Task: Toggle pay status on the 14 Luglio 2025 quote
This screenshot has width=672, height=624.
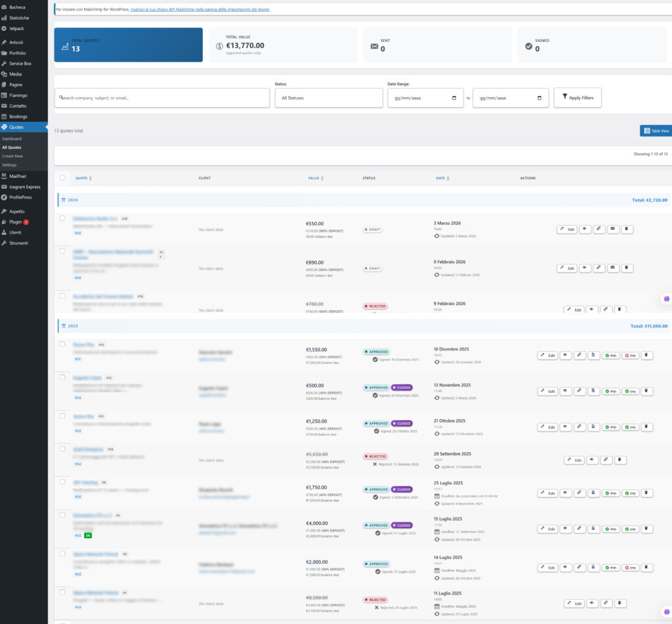Action: pyautogui.click(x=631, y=568)
